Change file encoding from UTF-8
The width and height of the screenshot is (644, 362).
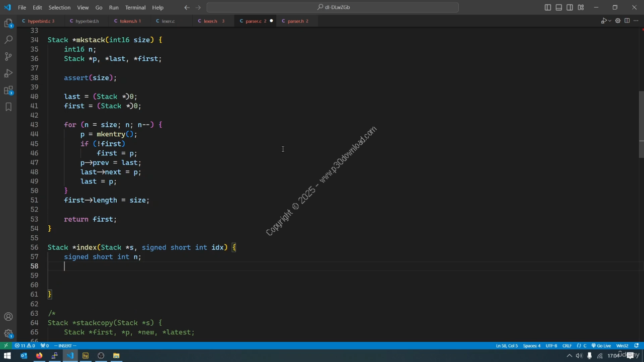(551, 346)
